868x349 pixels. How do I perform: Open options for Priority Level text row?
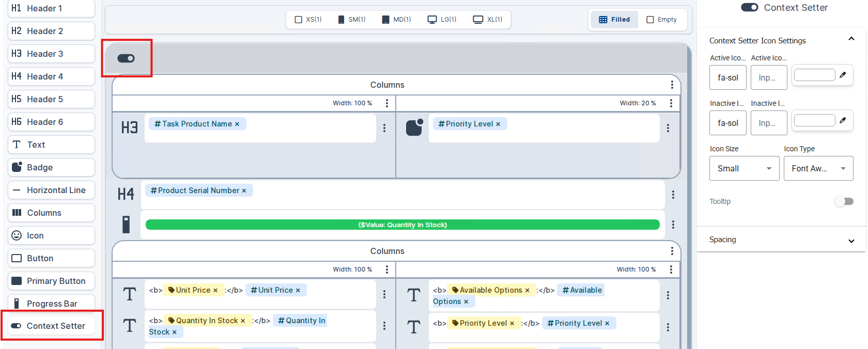pos(668,327)
